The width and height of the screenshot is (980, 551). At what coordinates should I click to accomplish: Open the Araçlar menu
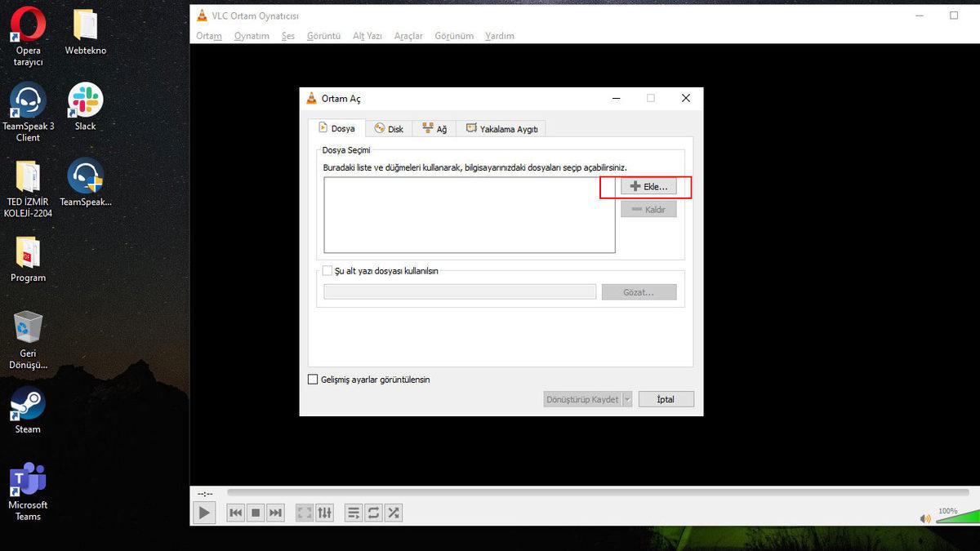[x=408, y=36]
